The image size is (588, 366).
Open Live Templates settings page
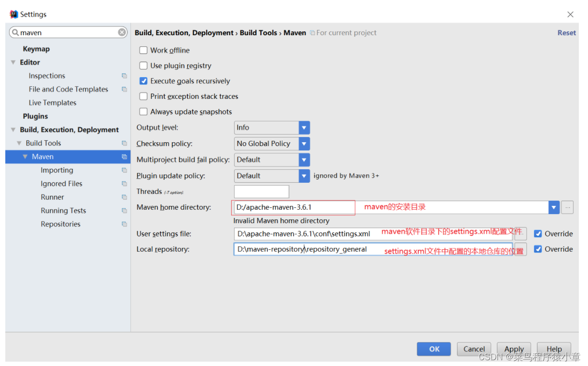point(52,103)
